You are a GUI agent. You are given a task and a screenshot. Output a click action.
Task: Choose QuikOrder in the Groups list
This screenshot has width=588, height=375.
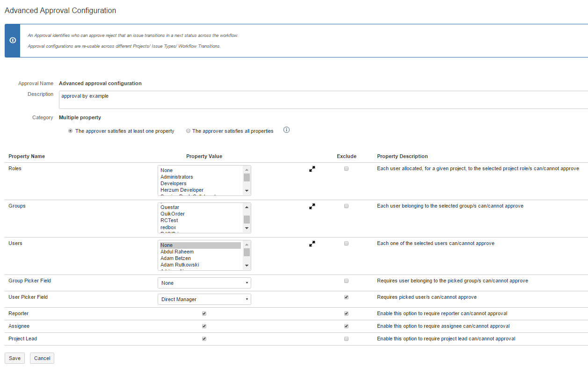coord(173,214)
